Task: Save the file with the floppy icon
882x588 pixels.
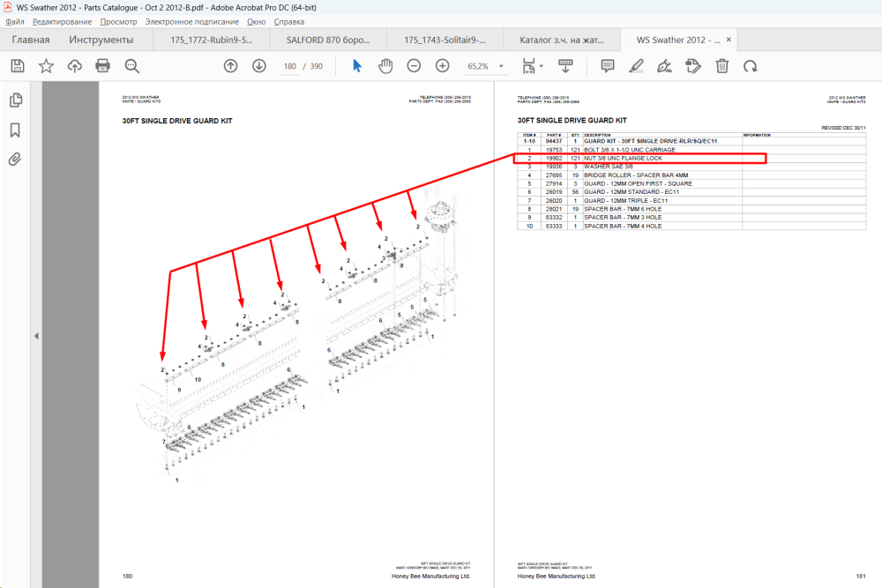Action: click(x=18, y=66)
